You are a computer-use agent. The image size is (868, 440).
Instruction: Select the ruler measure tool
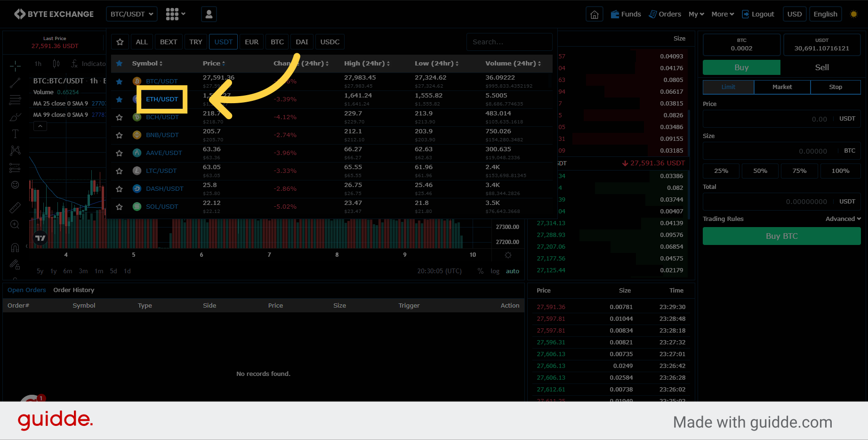tap(15, 207)
